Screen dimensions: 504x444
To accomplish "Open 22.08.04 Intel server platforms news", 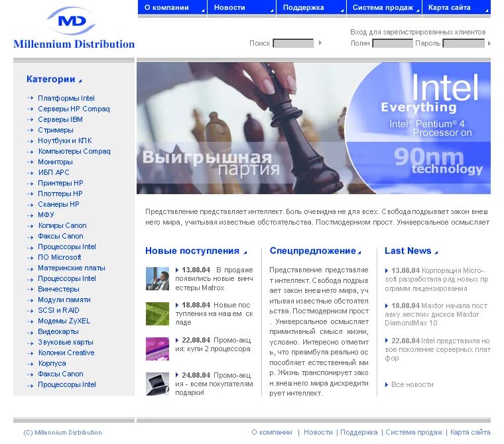I will pos(438,349).
